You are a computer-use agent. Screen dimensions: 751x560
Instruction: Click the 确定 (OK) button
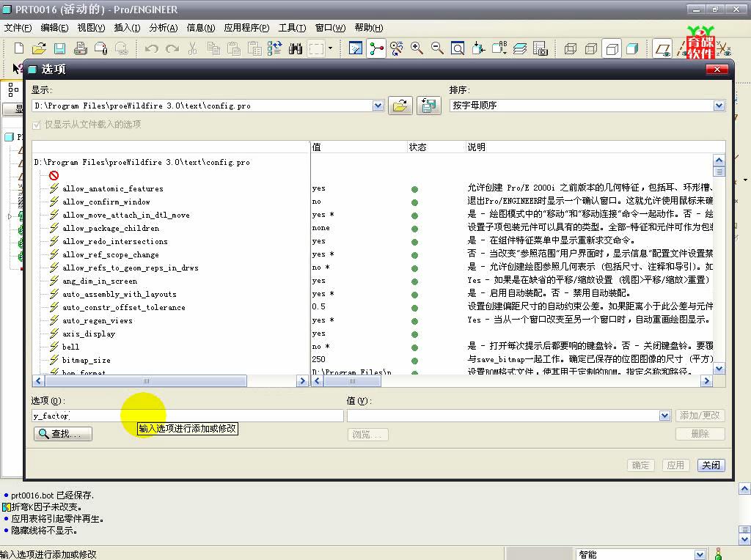tap(640, 465)
